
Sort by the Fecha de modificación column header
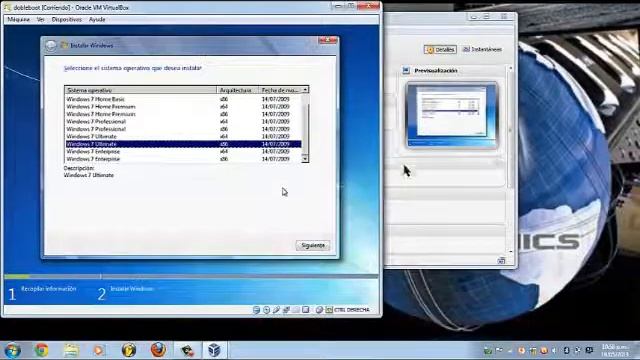(x=280, y=90)
